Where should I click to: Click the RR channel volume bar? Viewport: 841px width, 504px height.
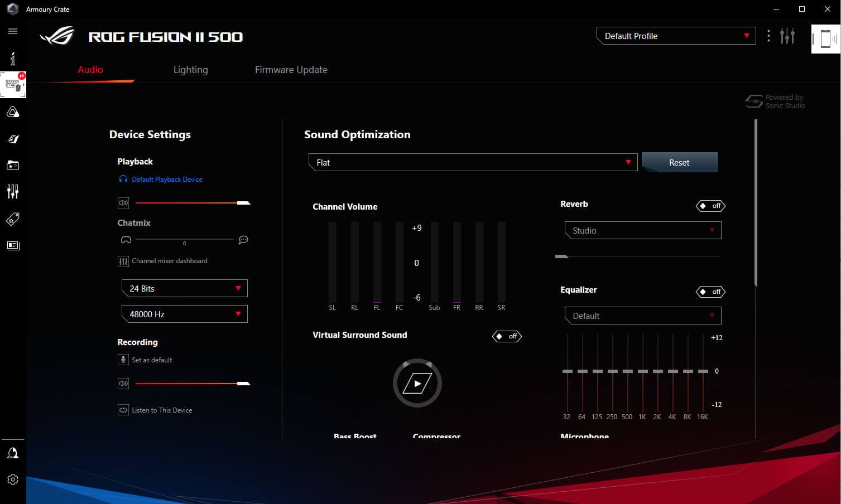coord(479,262)
